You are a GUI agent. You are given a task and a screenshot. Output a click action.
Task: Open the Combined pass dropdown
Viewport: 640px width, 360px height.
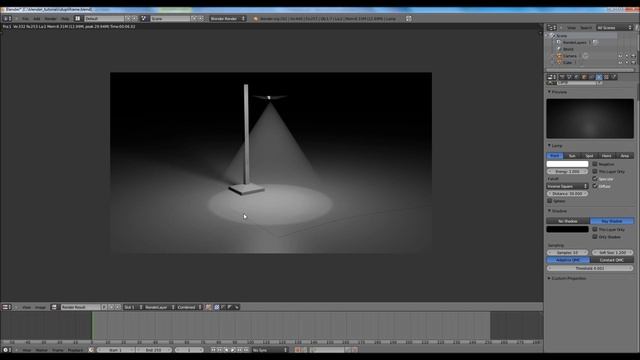coord(189,307)
